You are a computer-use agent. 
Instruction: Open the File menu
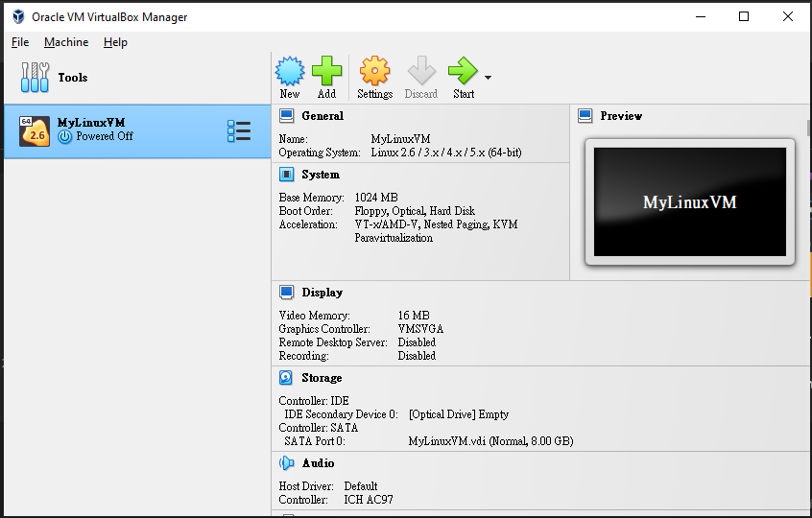20,42
